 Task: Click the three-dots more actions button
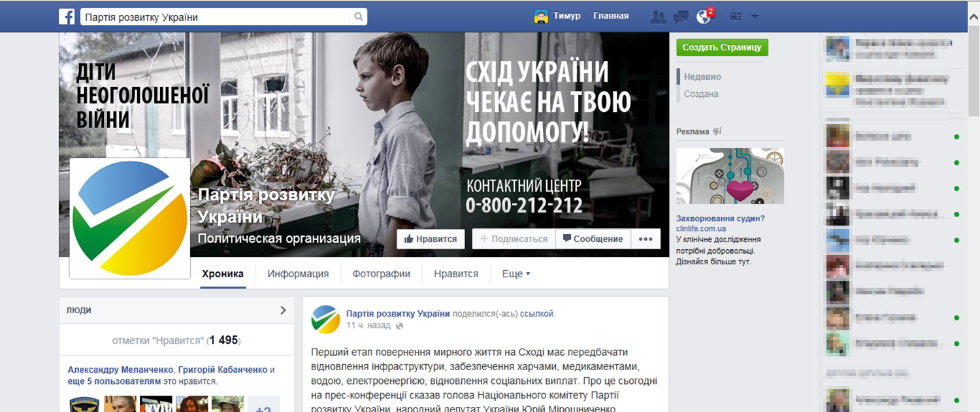645,239
